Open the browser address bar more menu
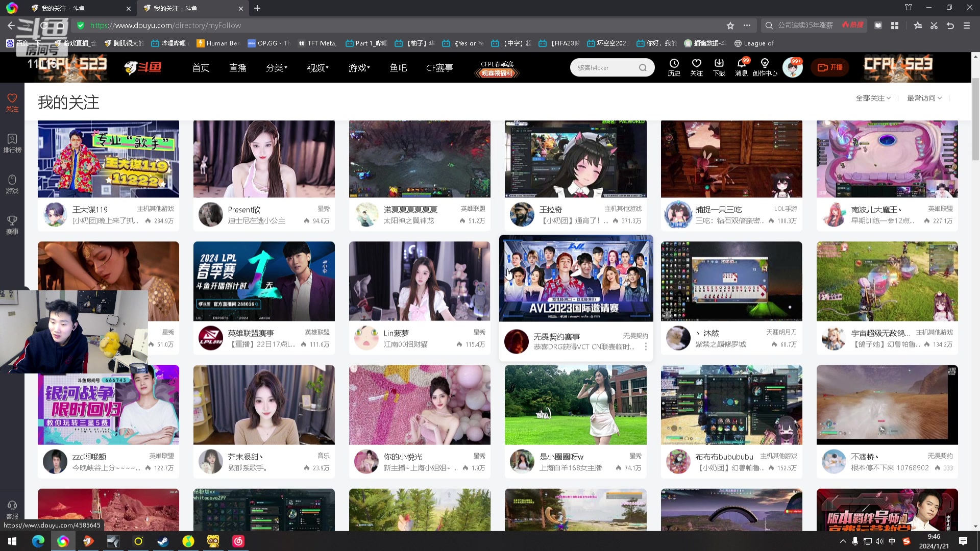This screenshot has width=980, height=551. tap(747, 26)
